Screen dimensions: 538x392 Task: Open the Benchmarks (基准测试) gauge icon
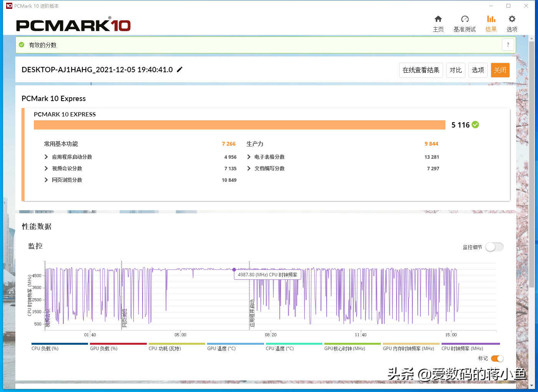click(465, 19)
